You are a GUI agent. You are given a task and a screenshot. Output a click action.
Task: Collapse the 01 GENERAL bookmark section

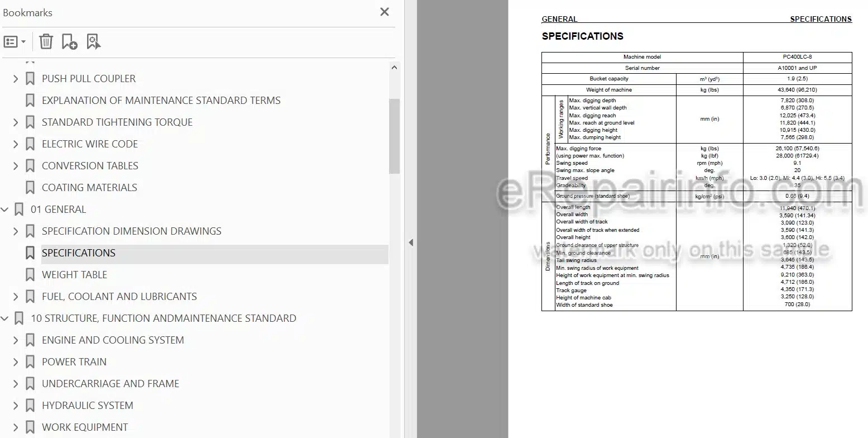pyautogui.click(x=5, y=210)
